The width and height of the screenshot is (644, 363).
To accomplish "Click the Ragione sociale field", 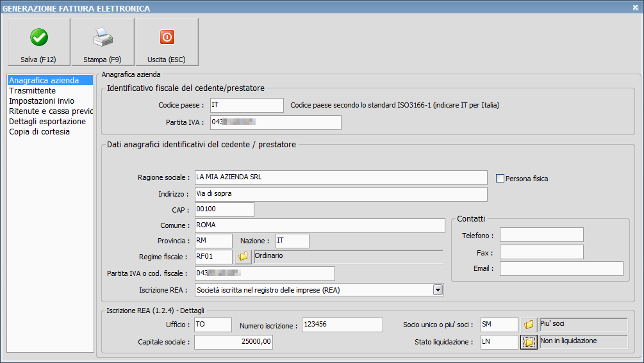I will tap(341, 177).
